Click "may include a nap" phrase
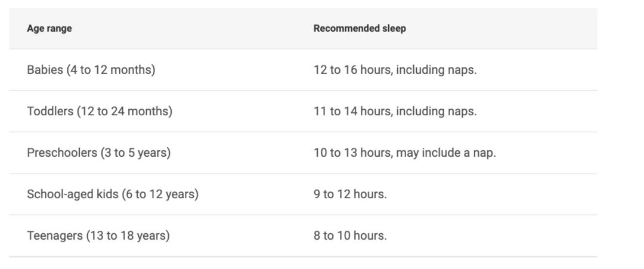Image resolution: width=644 pixels, height=269 pixels. pos(444,153)
